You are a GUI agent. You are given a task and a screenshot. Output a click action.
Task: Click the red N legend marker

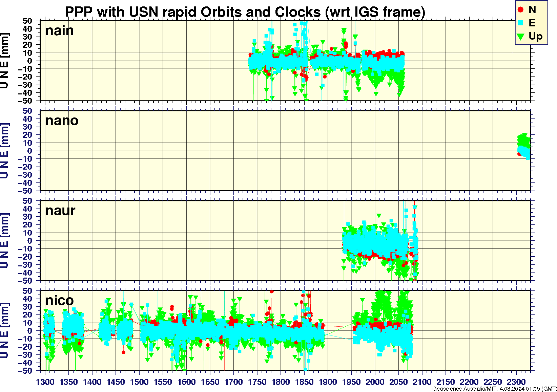pyautogui.click(x=521, y=10)
